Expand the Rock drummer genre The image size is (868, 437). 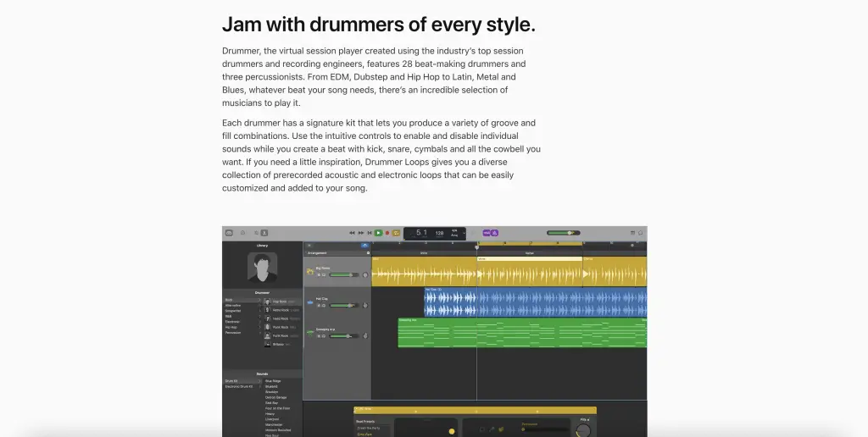click(242, 300)
